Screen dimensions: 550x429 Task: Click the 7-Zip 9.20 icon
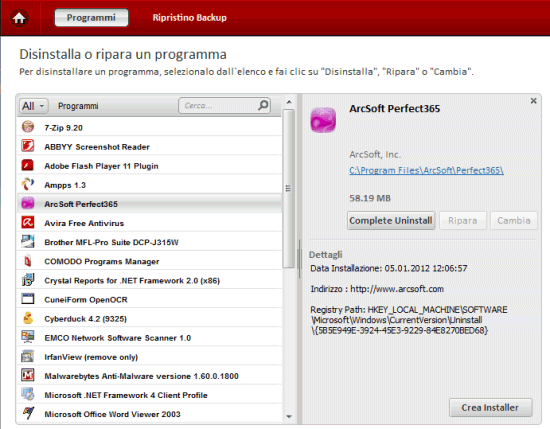[28, 127]
